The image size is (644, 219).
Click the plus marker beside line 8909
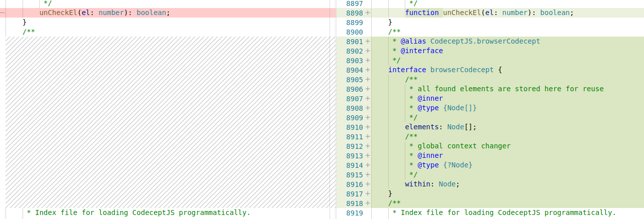[368, 117]
